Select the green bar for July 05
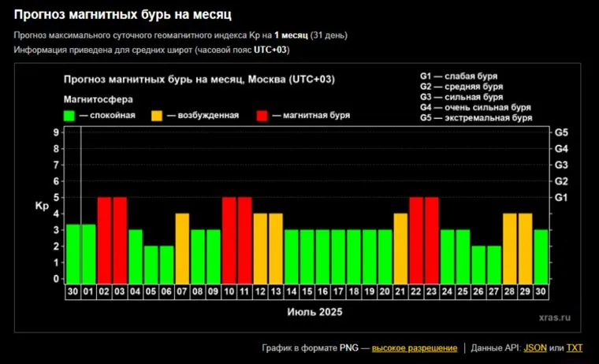599x364 pixels. coord(151,265)
